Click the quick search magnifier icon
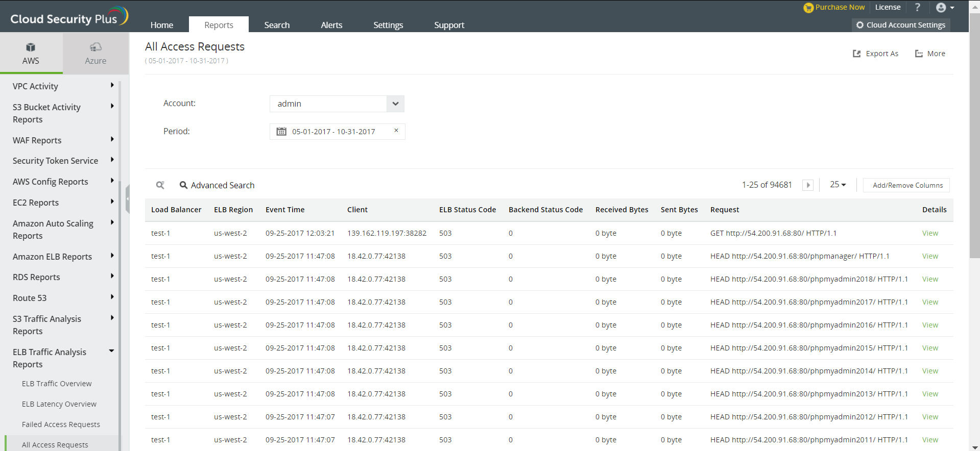Screen dimensions: 980x451 [x=160, y=185]
